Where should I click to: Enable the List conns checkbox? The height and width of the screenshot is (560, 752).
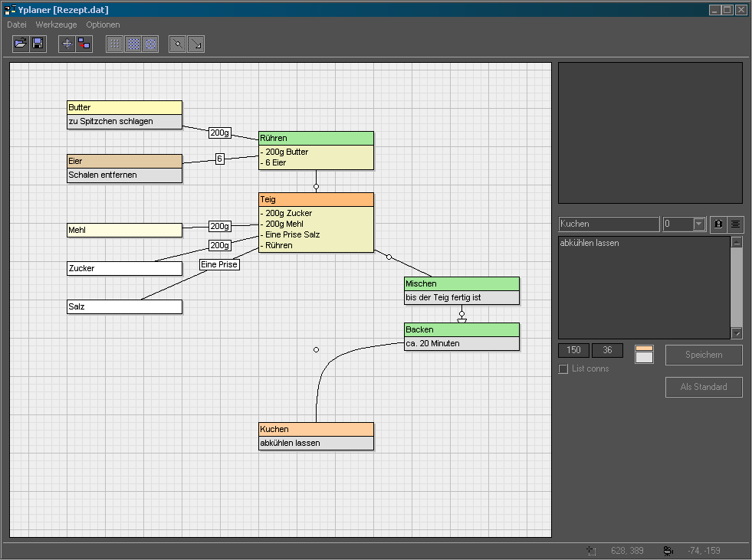coord(563,369)
